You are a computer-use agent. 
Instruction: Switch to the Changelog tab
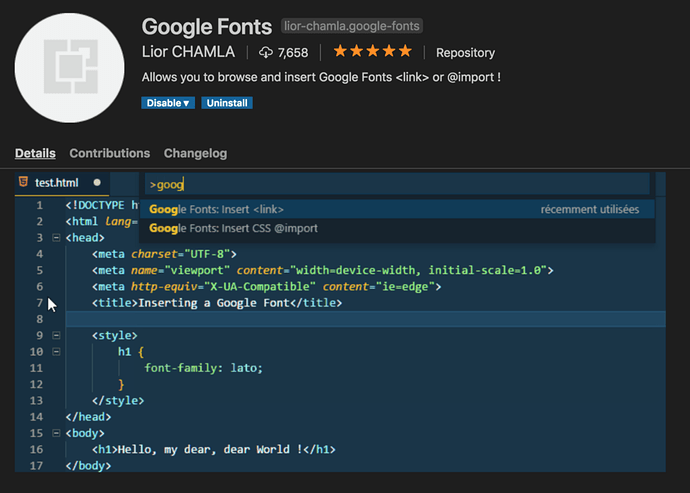195,153
